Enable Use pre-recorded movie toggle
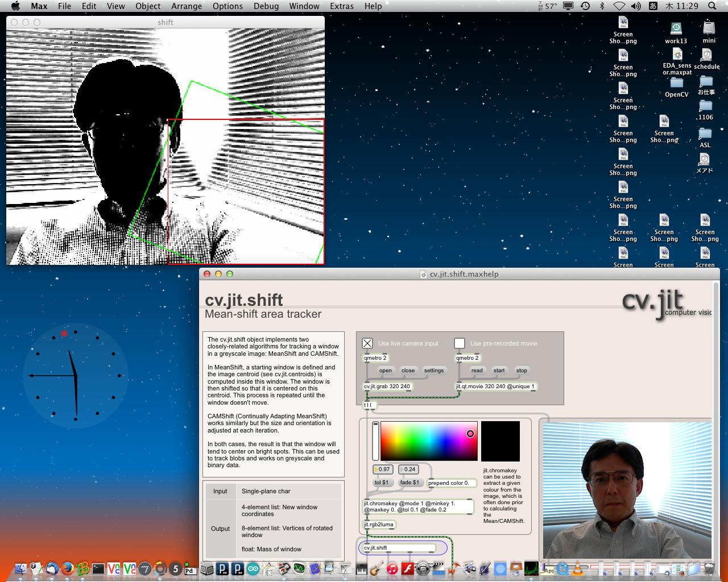This screenshot has width=728, height=582. (x=460, y=343)
